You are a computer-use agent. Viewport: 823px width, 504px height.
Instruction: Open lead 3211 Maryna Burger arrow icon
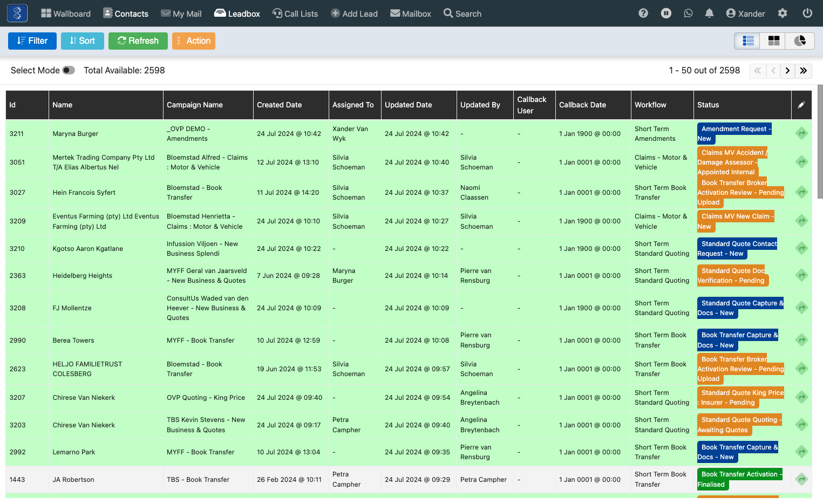pyautogui.click(x=802, y=133)
